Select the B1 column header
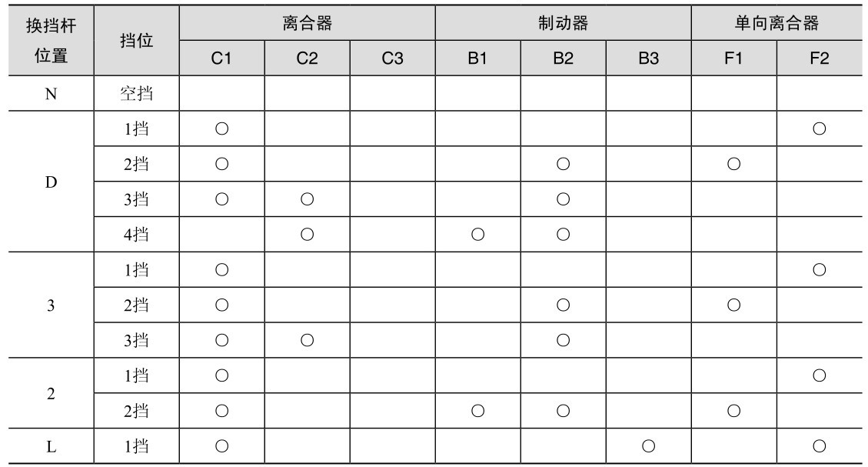The height and width of the screenshot is (467, 868). tap(477, 58)
